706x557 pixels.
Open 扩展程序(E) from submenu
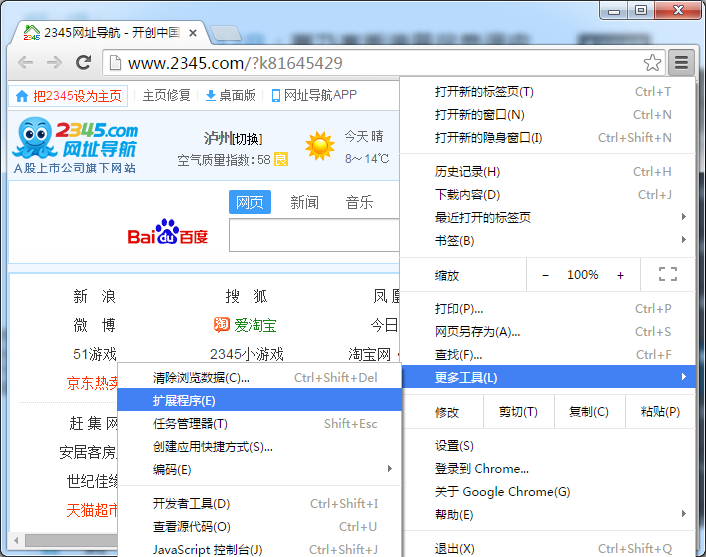coord(259,401)
